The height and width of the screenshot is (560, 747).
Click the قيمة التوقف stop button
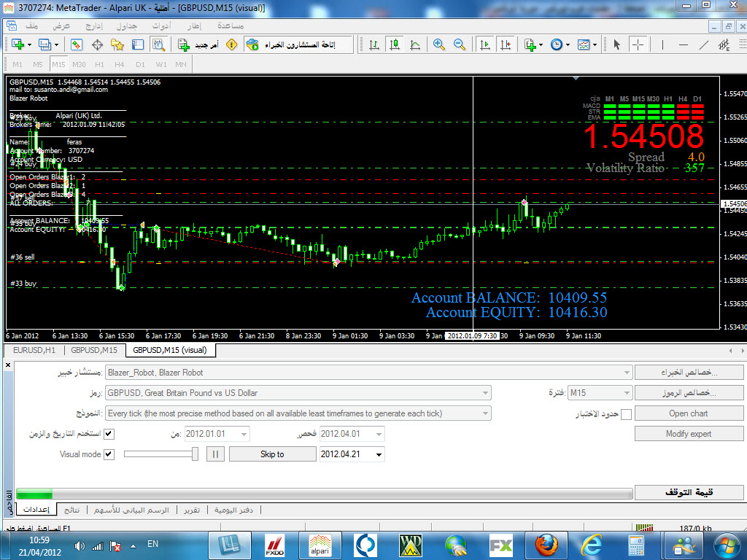(x=689, y=492)
